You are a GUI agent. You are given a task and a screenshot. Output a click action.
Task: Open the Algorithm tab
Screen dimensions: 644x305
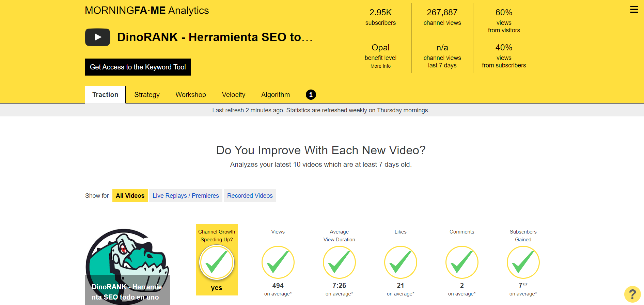pyautogui.click(x=276, y=95)
